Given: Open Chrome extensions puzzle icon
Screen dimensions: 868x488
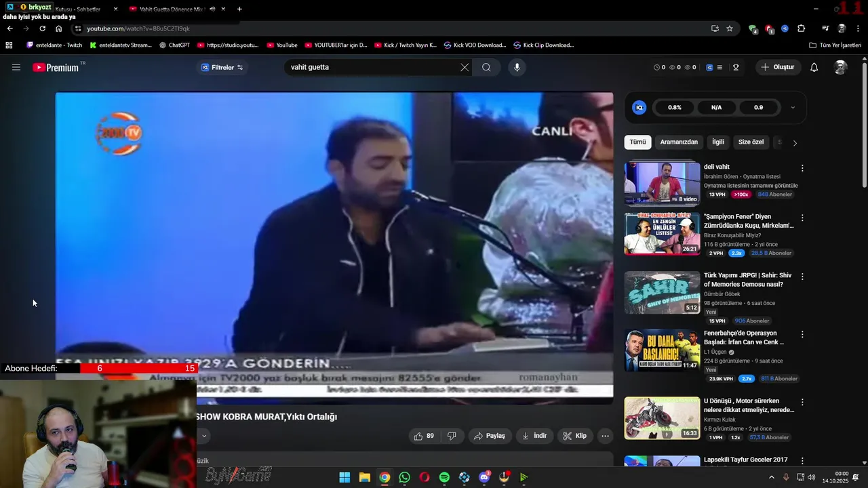Looking at the screenshot, I should click(802, 28).
